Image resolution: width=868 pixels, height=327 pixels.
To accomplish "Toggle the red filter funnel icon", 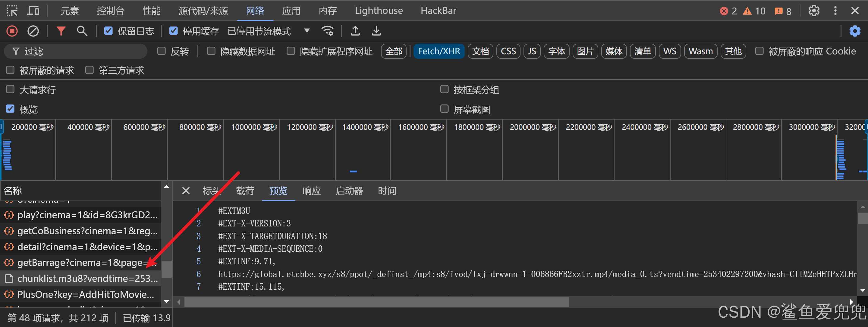I will (x=61, y=31).
